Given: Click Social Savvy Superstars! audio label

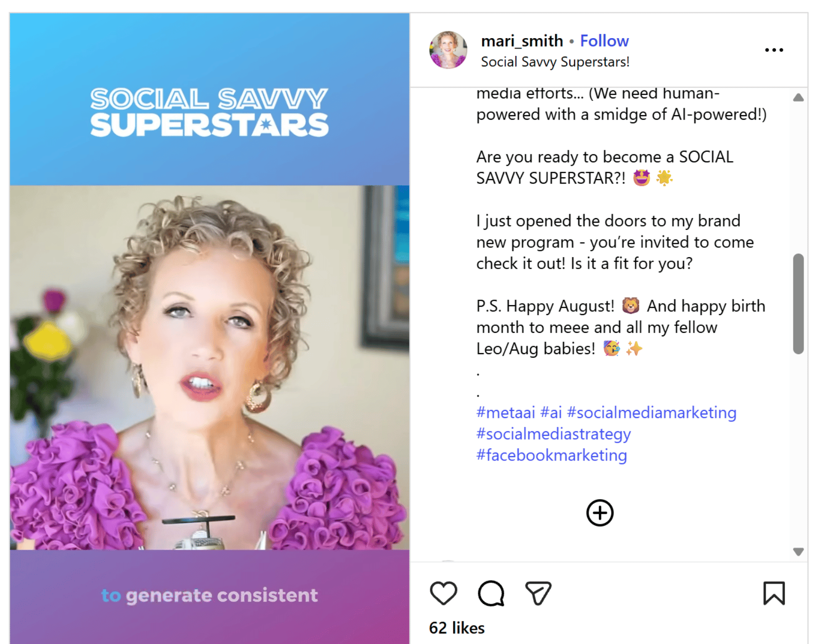Looking at the screenshot, I should [555, 62].
